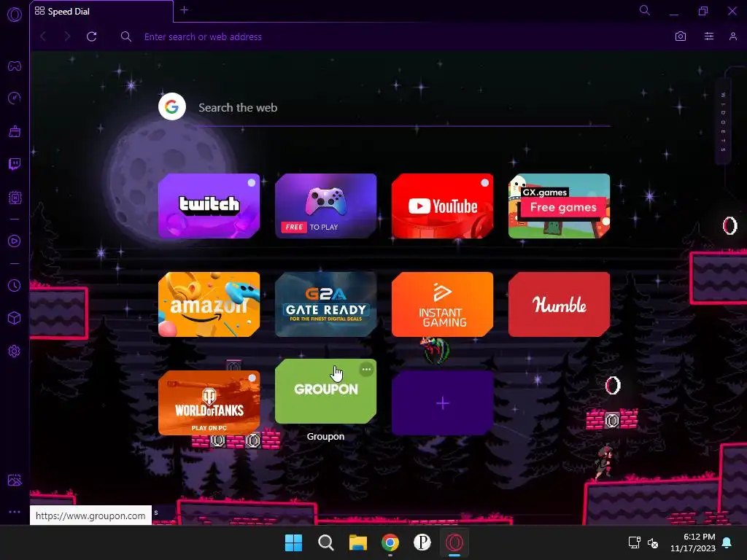Expand the Widgets side panel
Screen dimensions: 747x560
[723, 122]
